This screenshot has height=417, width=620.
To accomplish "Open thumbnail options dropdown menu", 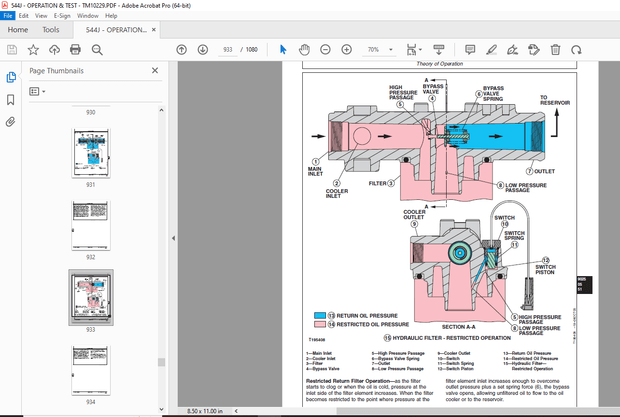I will click(x=37, y=91).
